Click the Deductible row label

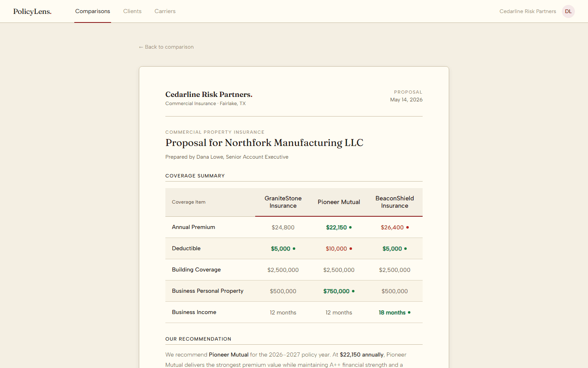[186, 249]
